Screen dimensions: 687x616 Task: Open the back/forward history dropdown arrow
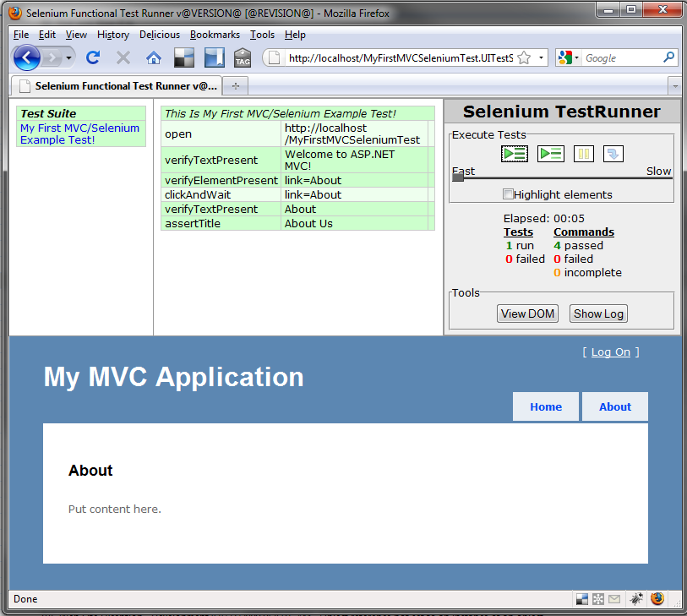click(x=68, y=57)
